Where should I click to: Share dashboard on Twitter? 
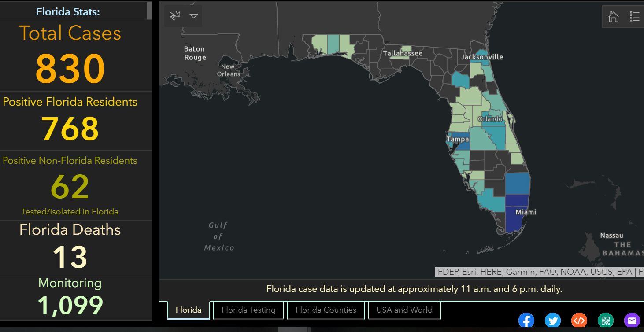click(x=552, y=320)
